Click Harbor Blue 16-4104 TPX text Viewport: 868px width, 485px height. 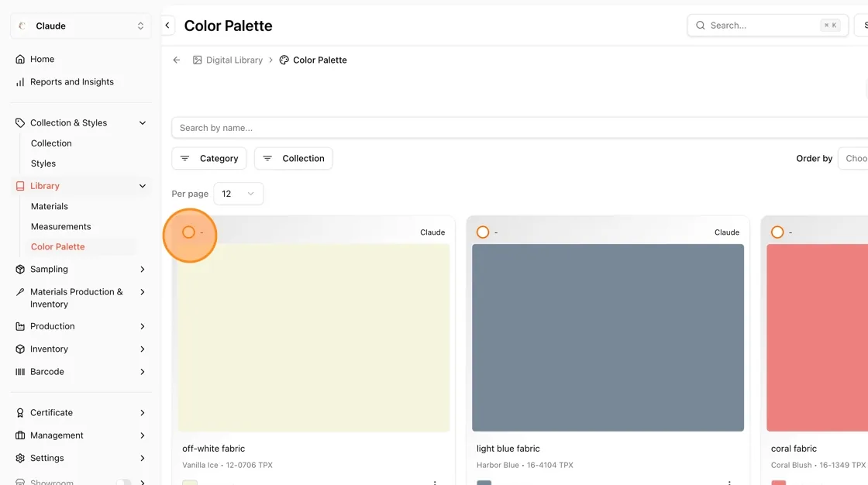click(525, 465)
